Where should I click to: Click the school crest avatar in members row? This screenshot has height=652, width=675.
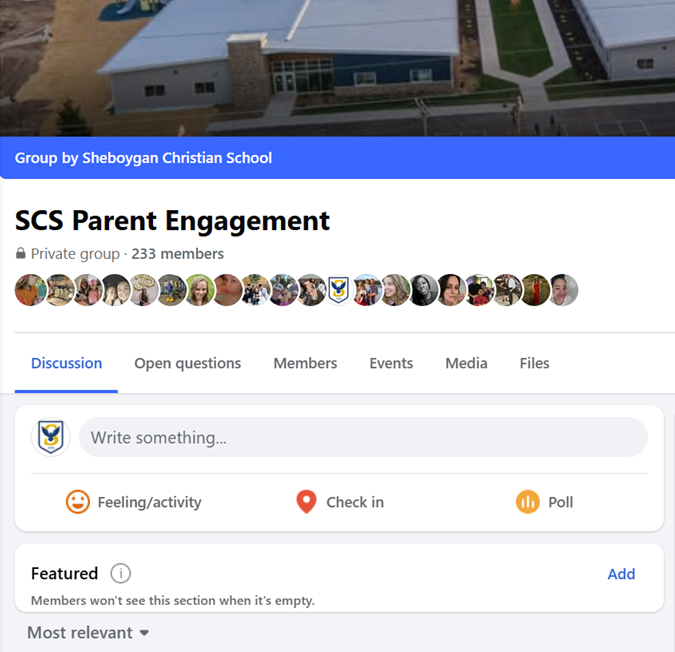tap(339, 290)
